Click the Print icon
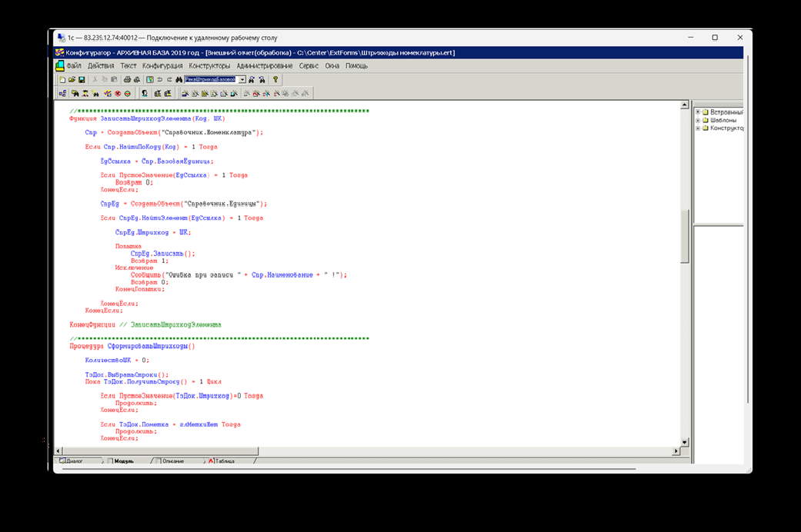This screenshot has height=532, width=801. tap(127, 80)
